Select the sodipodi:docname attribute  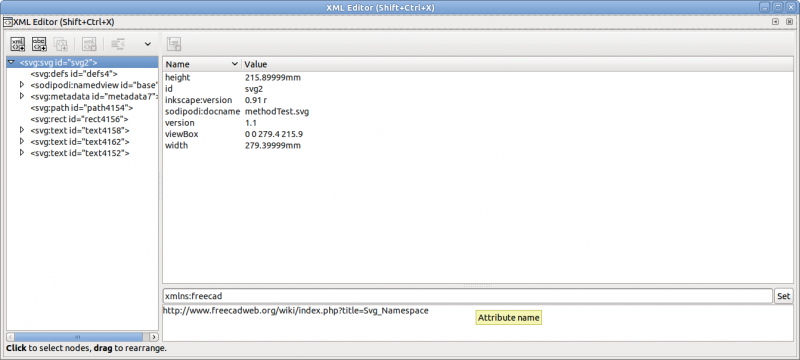(x=203, y=111)
